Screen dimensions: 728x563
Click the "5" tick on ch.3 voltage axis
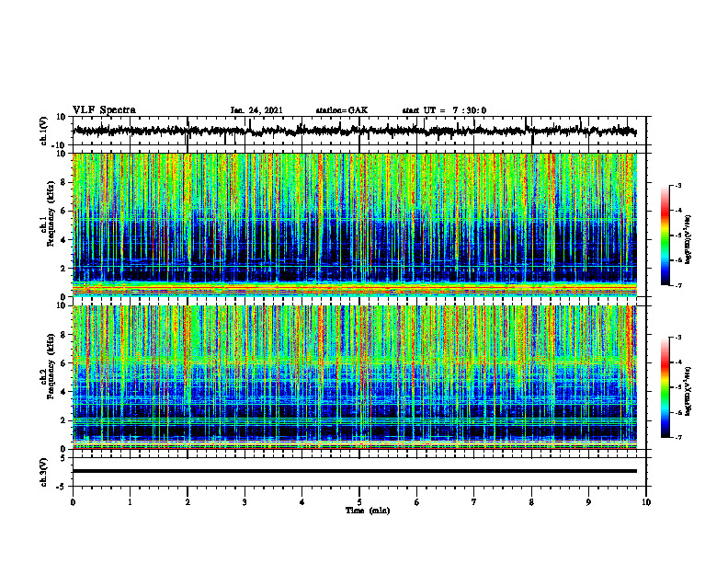(64, 458)
